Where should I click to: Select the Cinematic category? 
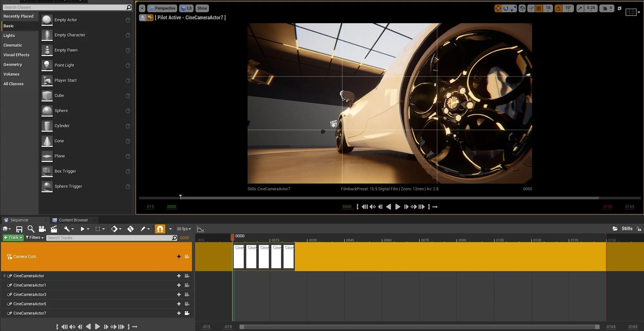click(13, 45)
